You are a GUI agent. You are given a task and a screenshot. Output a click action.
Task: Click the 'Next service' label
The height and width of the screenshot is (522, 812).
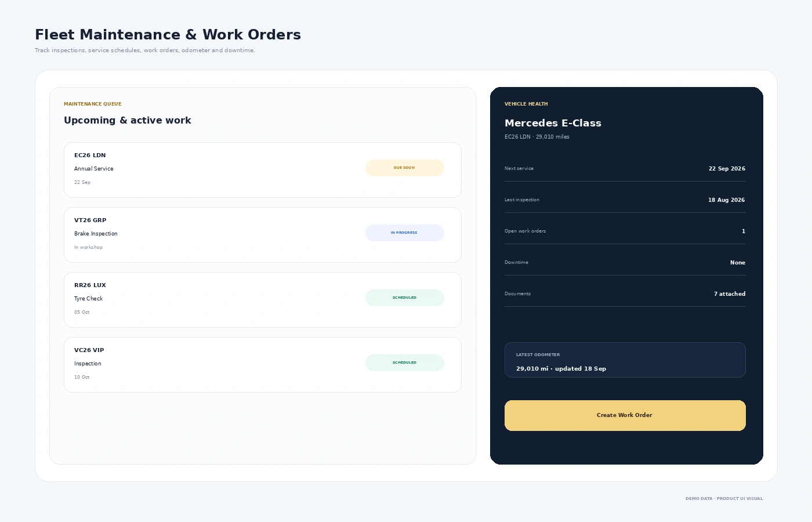pos(519,169)
